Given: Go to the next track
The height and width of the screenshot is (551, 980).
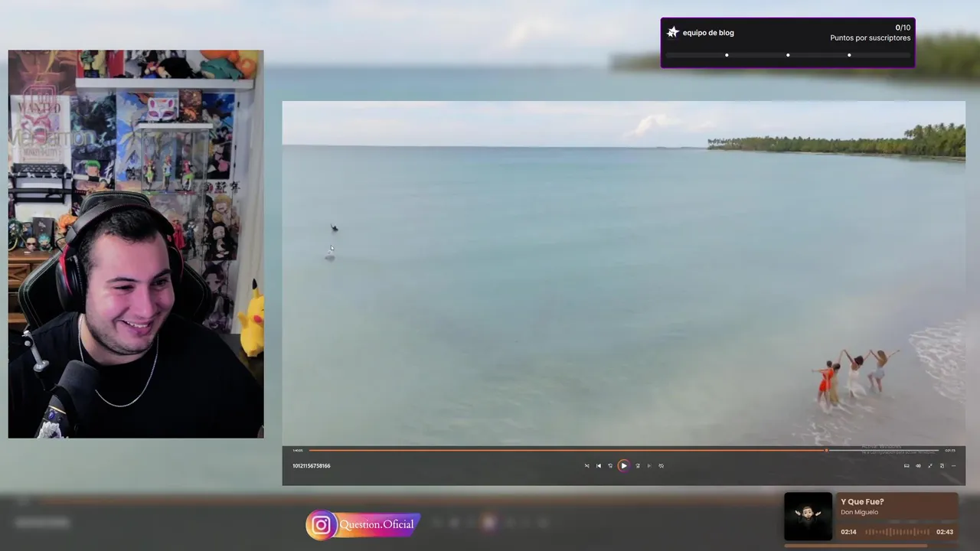Looking at the screenshot, I should pos(649,465).
